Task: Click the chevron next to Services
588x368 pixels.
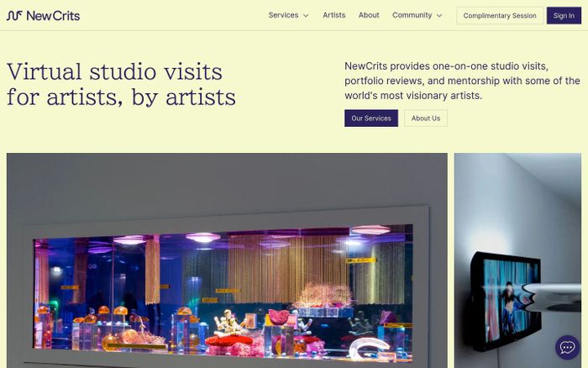Action: 306,16
